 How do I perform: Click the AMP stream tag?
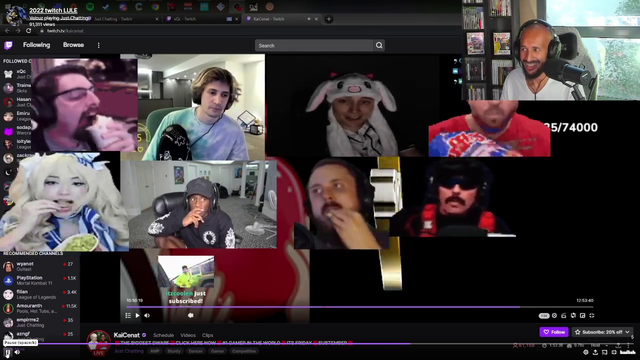155,351
